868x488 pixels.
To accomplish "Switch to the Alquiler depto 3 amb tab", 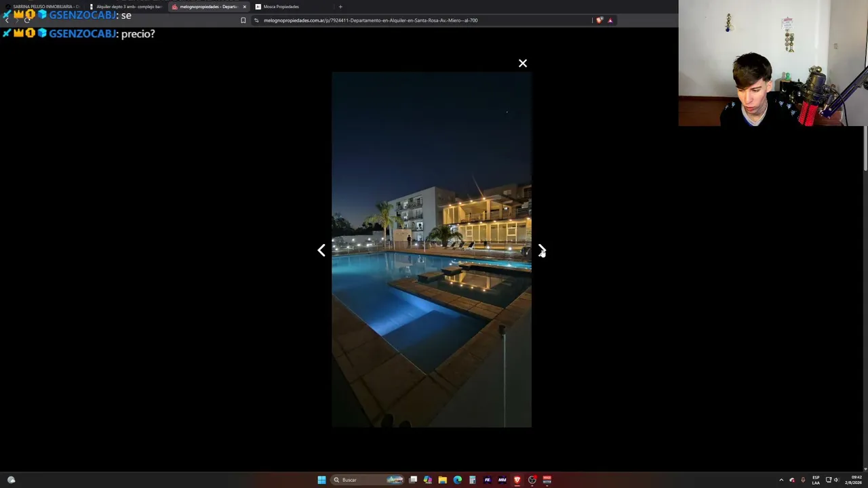I will coord(125,7).
